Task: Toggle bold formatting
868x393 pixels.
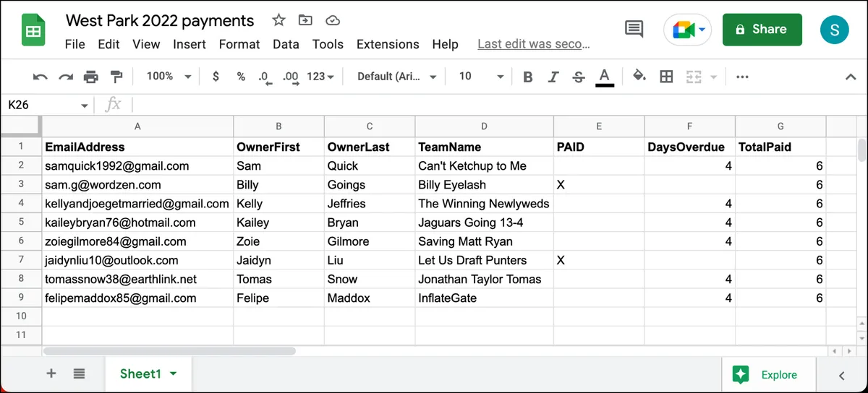Action: 528,77
